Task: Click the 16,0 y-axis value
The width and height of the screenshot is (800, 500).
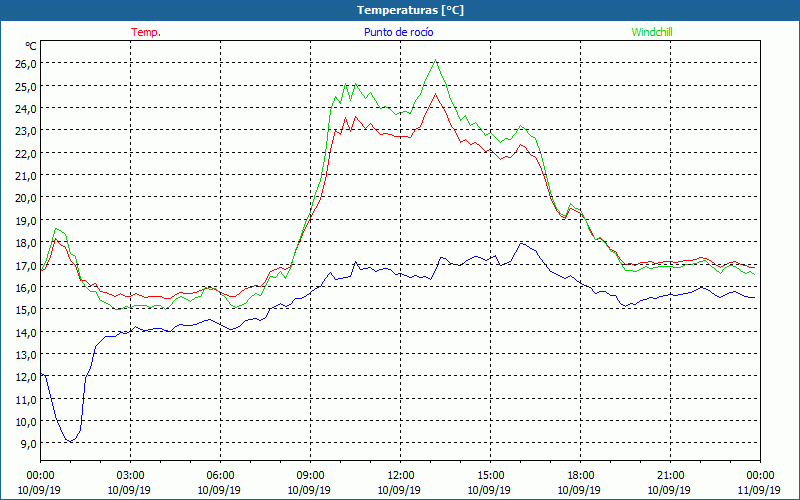Action: click(27, 287)
